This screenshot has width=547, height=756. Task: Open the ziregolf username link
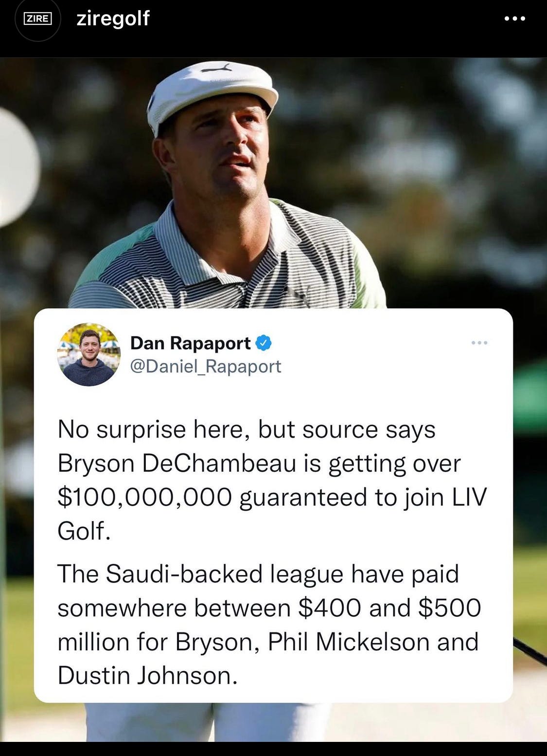[113, 18]
